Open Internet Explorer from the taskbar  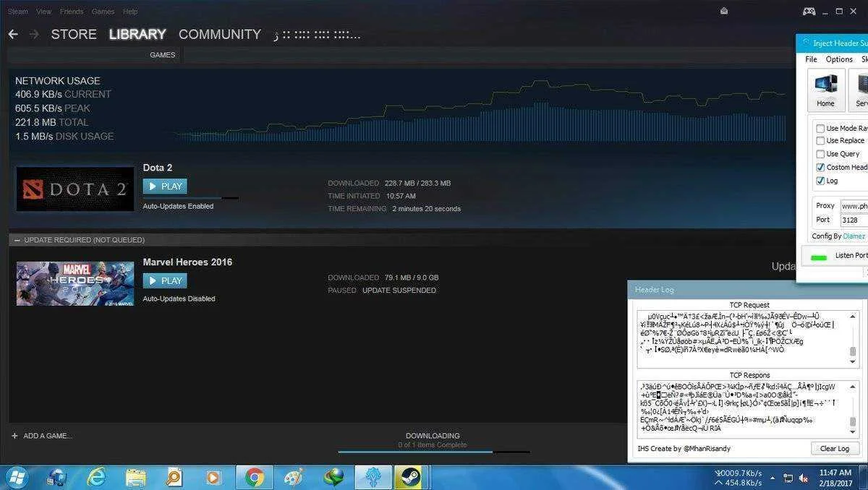[96, 477]
